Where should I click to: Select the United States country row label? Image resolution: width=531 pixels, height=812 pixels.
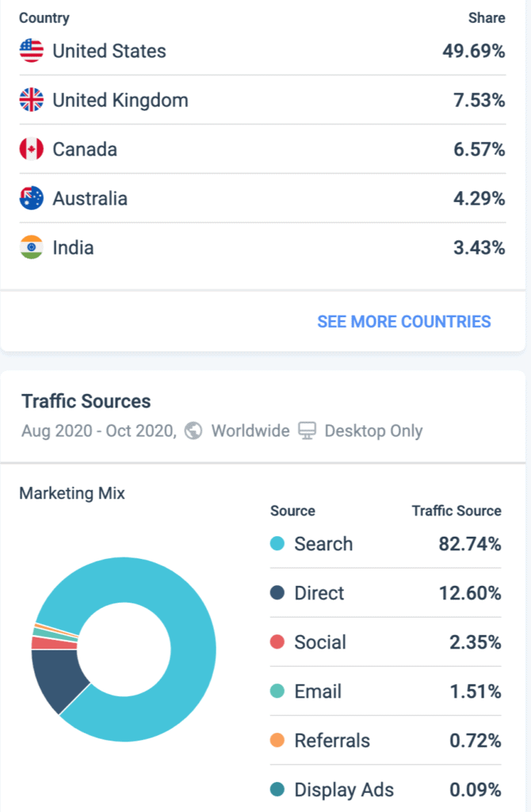point(109,51)
